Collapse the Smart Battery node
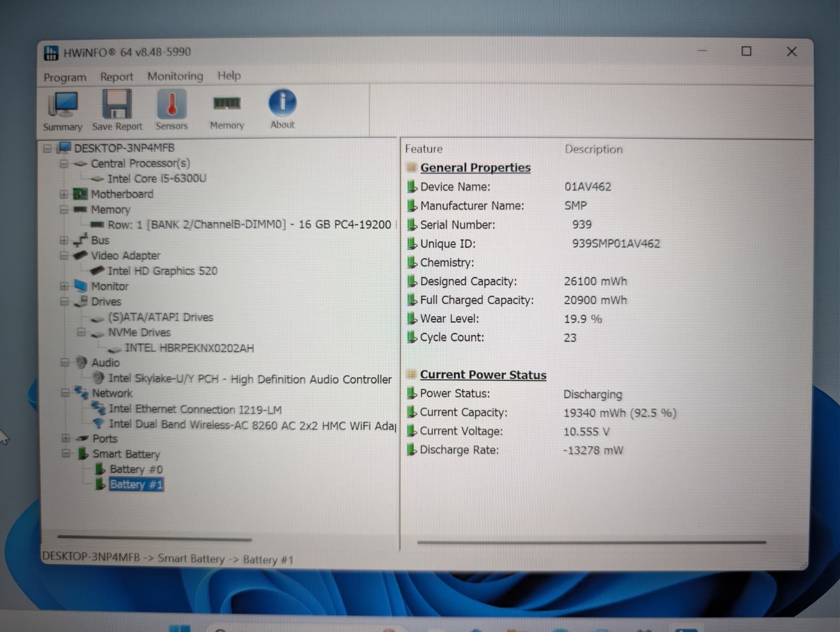Screen dimensions: 840x632 click(66, 453)
